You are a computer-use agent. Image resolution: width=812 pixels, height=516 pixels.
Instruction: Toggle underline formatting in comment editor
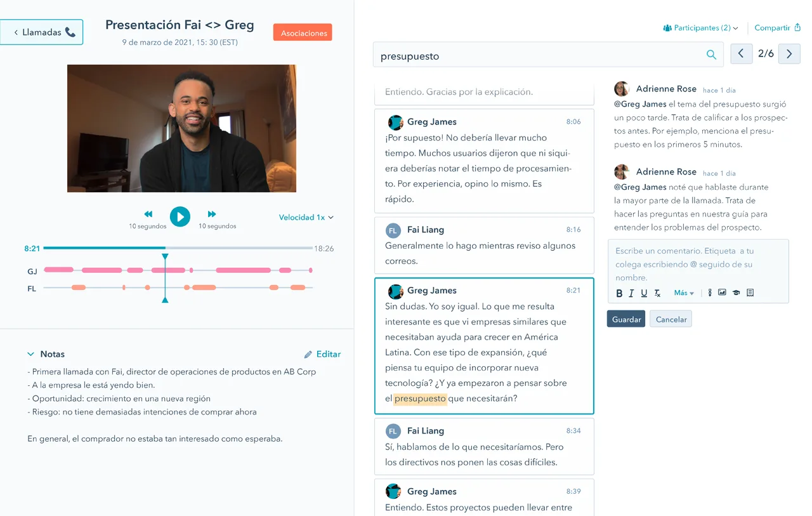644,293
